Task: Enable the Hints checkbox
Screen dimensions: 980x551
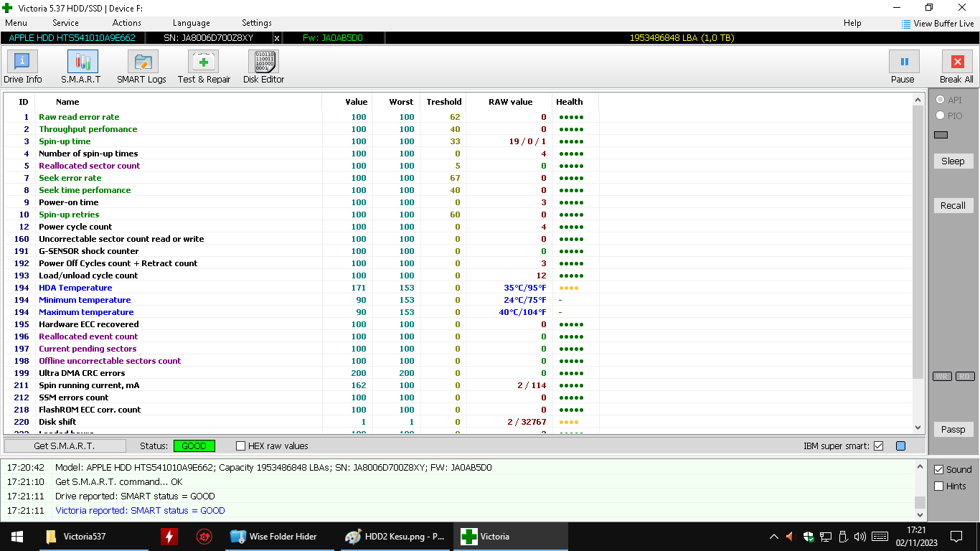Action: (x=939, y=486)
